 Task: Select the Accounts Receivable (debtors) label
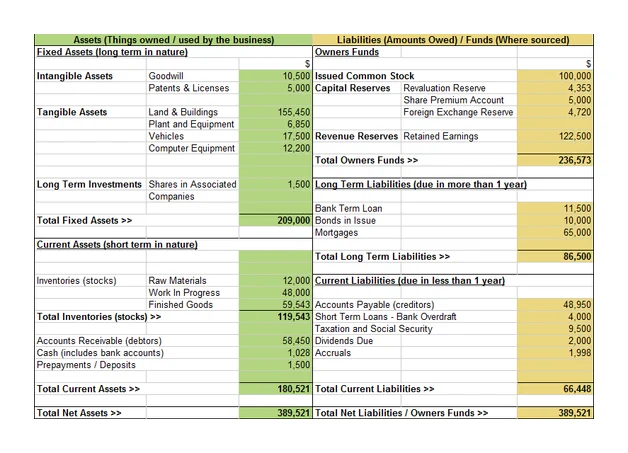pyautogui.click(x=99, y=341)
